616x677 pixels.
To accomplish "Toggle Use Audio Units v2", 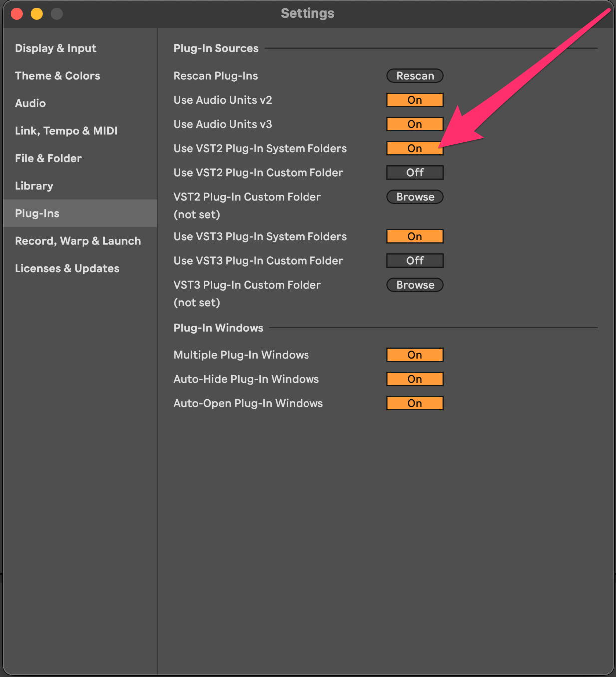I will 415,100.
